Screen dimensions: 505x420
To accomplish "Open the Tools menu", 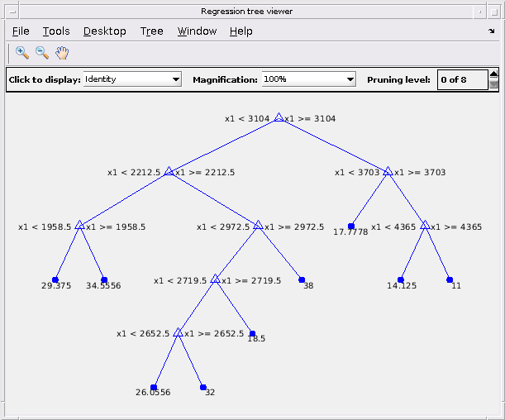I will point(56,31).
